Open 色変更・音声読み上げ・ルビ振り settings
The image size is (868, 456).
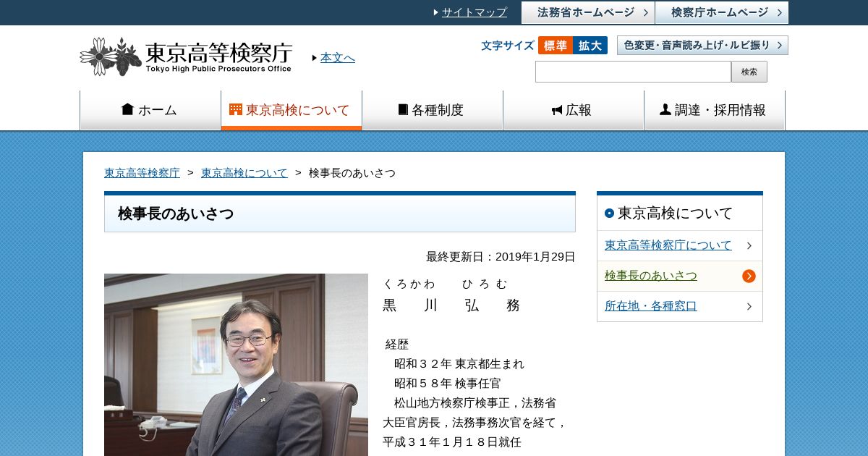(x=702, y=46)
